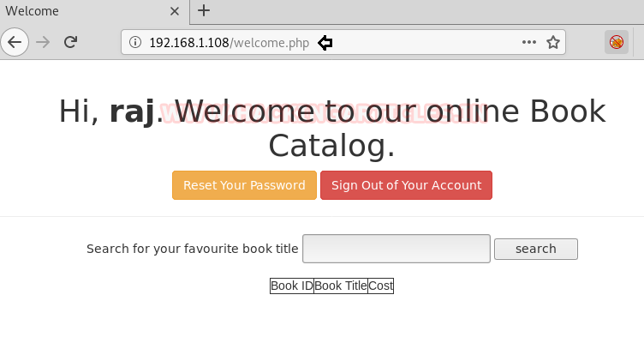Bookmark this page with the star
The image size is (644, 343).
click(553, 42)
